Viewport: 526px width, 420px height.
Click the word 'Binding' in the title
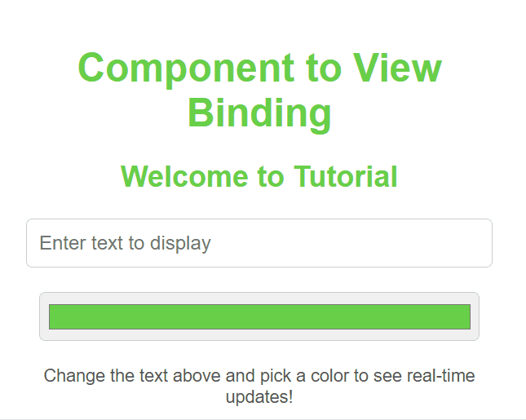coord(259,113)
